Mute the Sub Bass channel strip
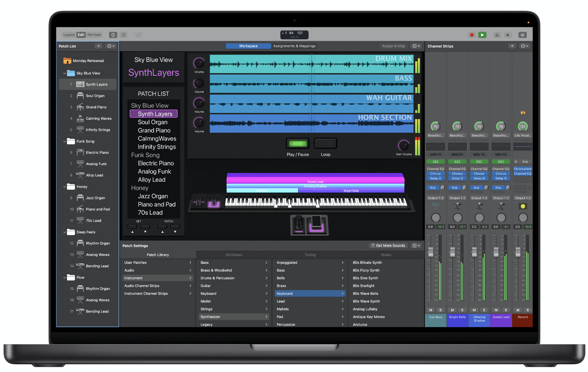Viewport: 588px width, 372px height. click(x=430, y=310)
